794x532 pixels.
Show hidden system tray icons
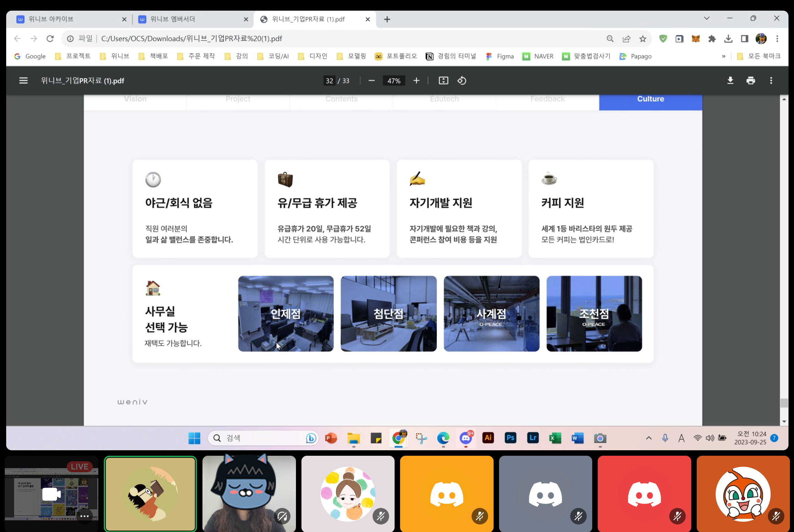(x=649, y=438)
